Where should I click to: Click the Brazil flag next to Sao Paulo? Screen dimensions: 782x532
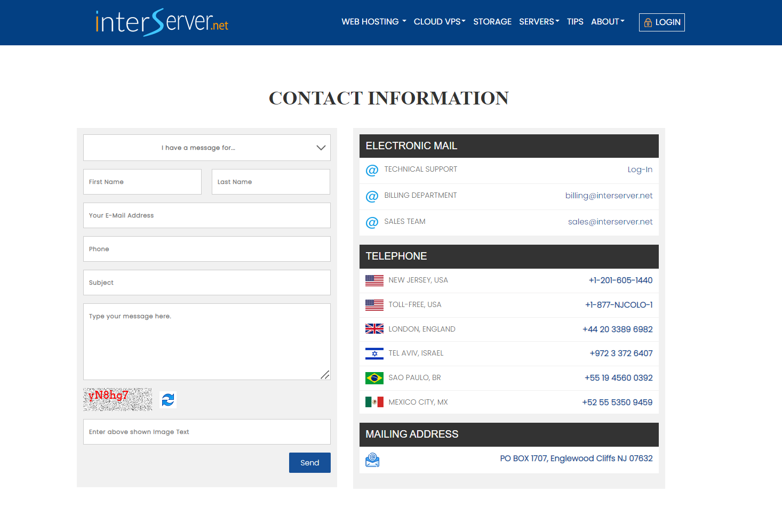[374, 378]
